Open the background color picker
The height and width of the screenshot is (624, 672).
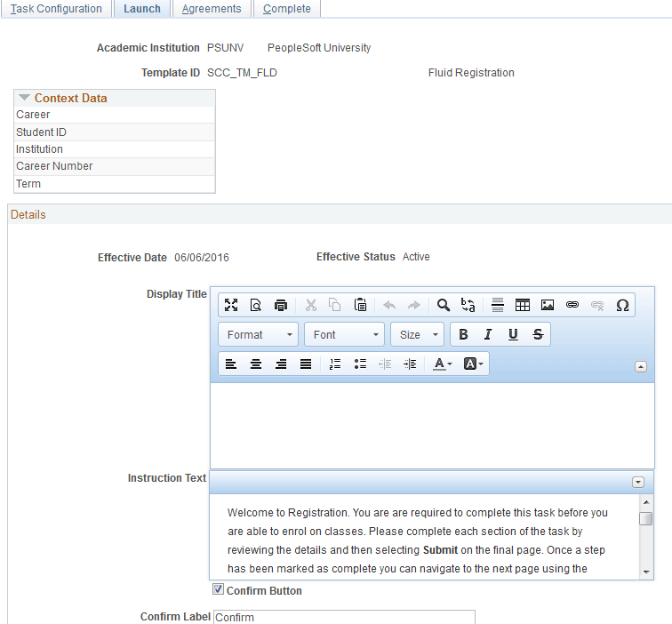point(473,364)
